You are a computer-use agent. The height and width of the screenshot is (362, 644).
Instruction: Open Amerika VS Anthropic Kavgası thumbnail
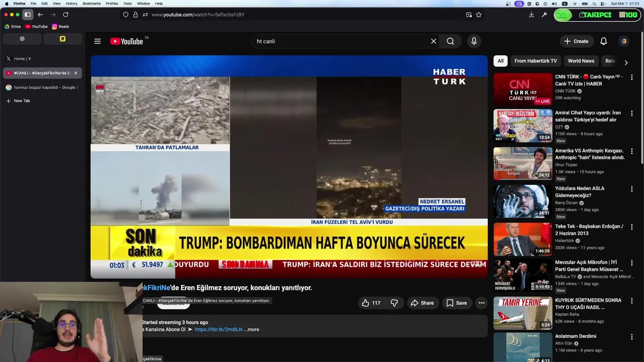523,163
